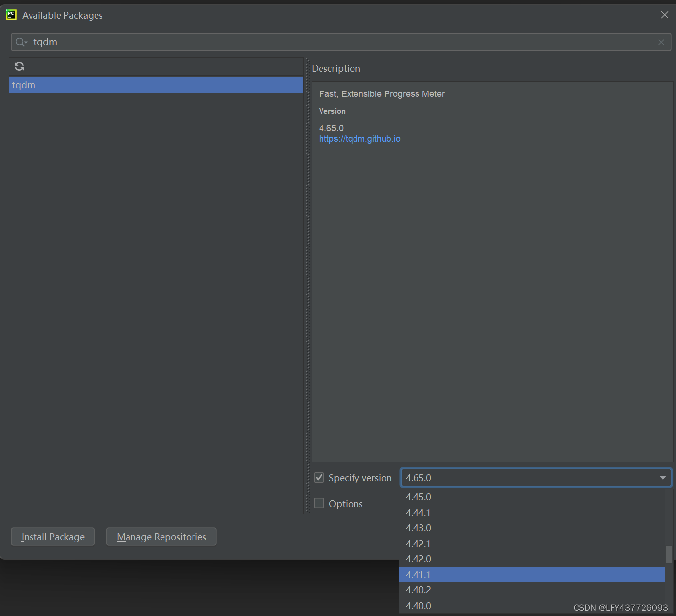Viewport: 676px width, 616px height.
Task: Click the 4.65.0 version combo box
Action: (536, 478)
